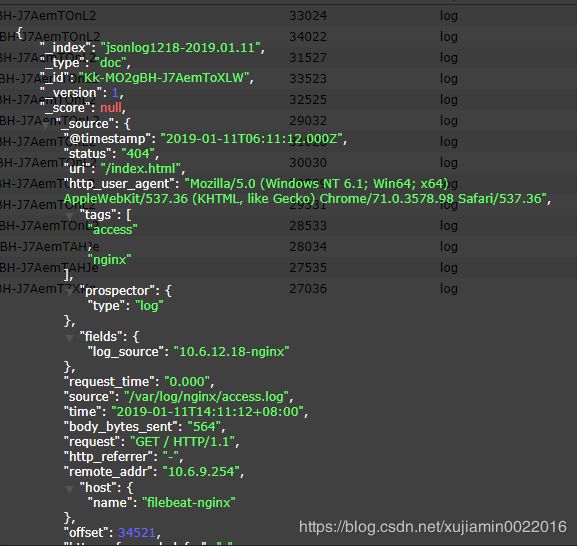Click the http_referrer value "-"
The height and width of the screenshot is (546, 577).
coord(171,457)
